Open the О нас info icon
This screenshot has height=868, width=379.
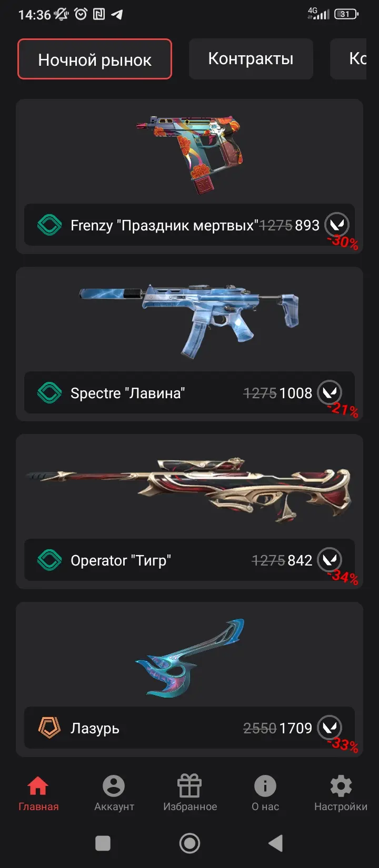click(265, 786)
